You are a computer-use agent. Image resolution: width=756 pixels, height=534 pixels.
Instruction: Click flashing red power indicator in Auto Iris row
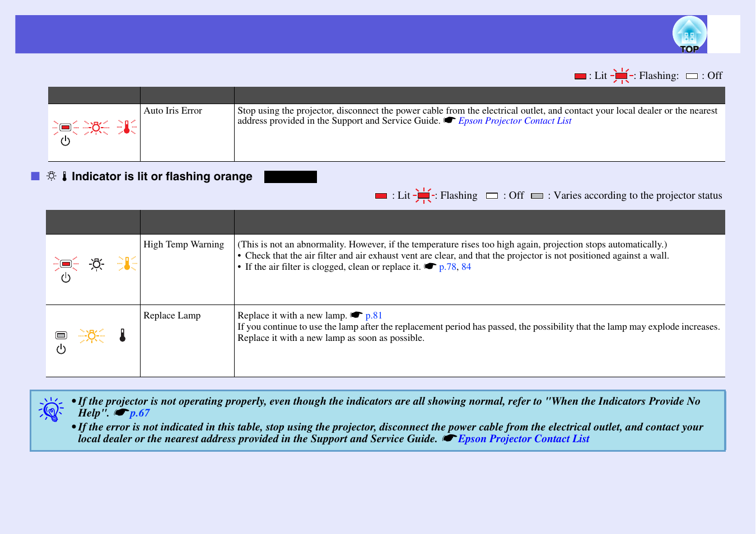pyautogui.click(x=66, y=128)
